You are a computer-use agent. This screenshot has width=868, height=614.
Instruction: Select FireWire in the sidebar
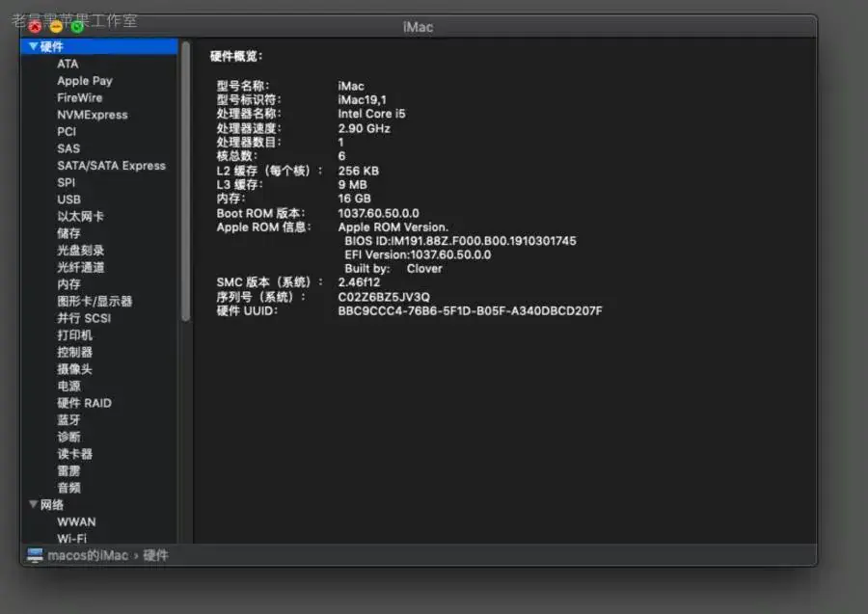point(80,98)
